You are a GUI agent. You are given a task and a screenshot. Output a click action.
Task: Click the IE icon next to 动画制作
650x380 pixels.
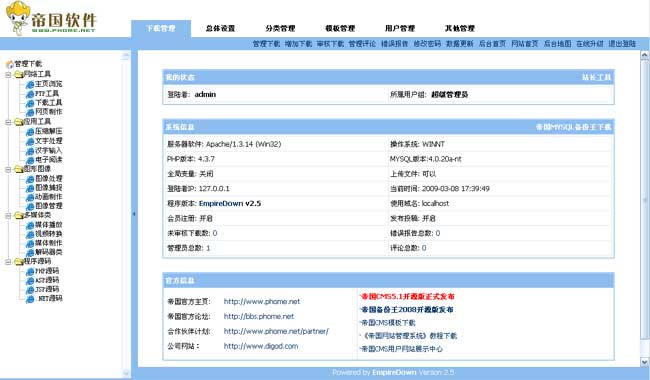(30, 197)
